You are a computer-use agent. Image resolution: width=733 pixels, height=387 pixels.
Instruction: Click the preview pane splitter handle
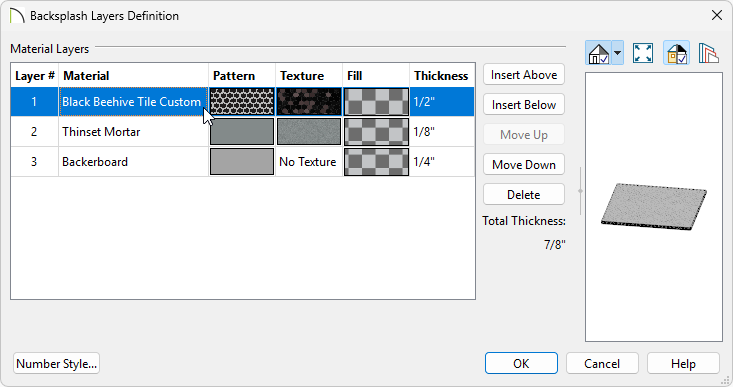point(580,191)
